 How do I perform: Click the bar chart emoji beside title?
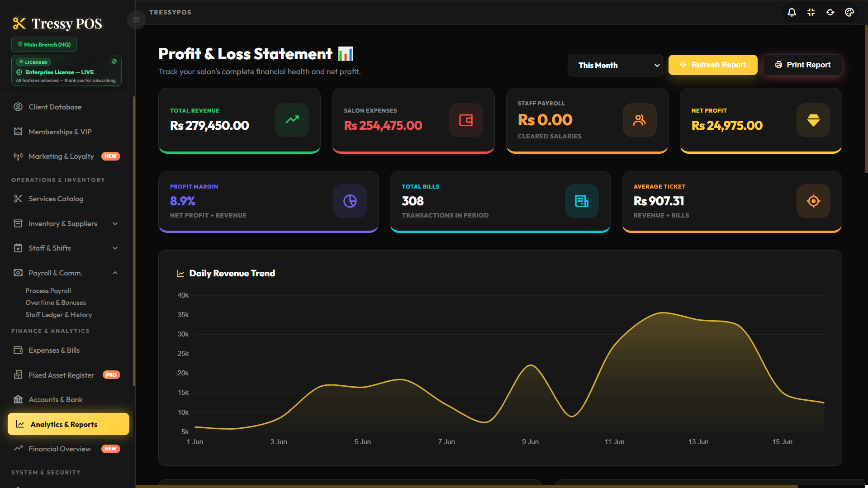click(x=346, y=54)
